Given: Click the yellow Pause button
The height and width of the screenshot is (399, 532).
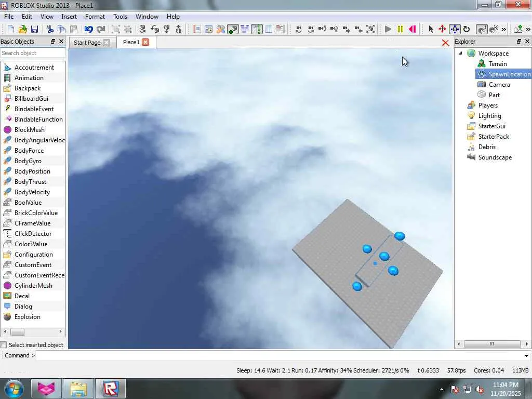Looking at the screenshot, I should pyautogui.click(x=401, y=29).
